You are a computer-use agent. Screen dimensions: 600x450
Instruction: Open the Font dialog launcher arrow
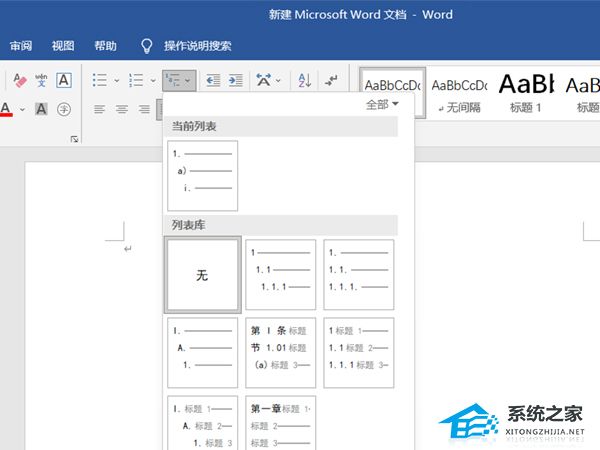(74, 139)
